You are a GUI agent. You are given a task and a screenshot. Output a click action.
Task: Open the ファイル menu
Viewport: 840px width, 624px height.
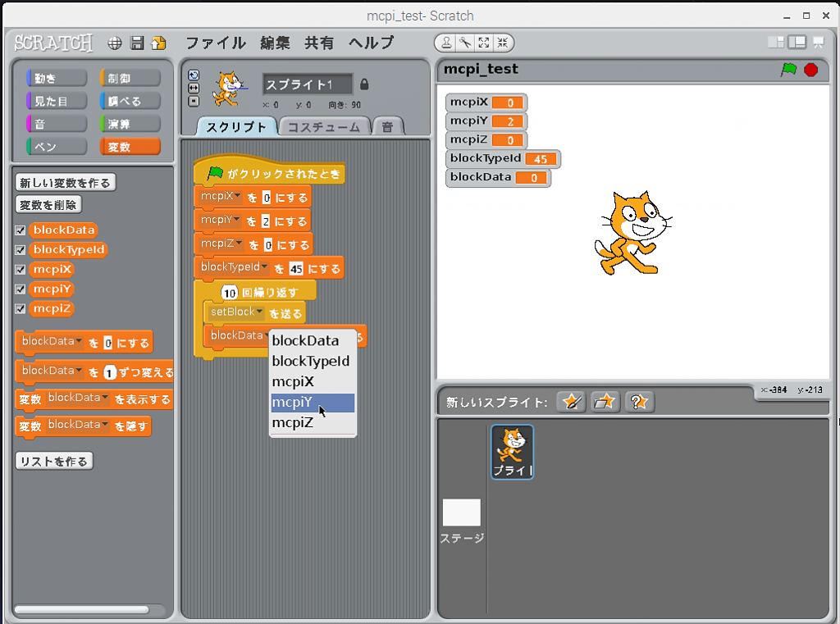[216, 43]
